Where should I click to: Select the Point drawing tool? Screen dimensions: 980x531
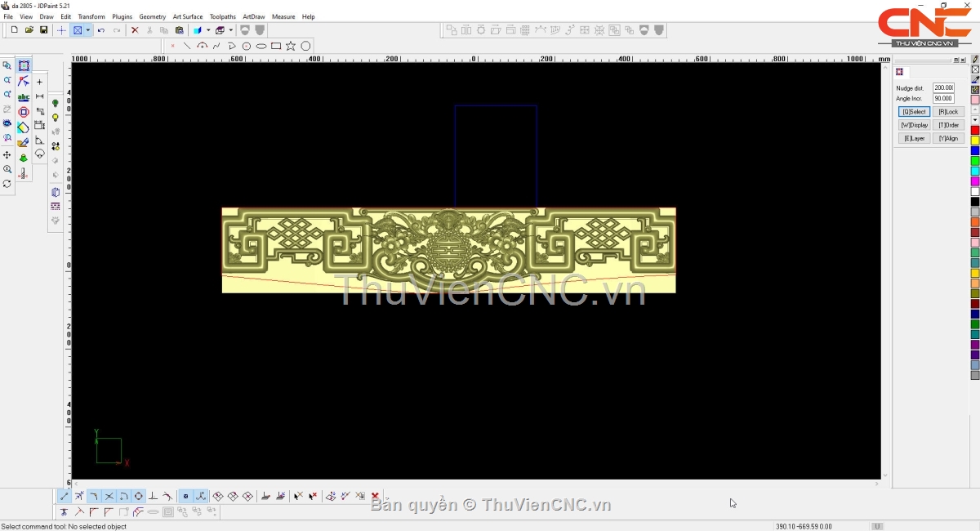coord(172,47)
